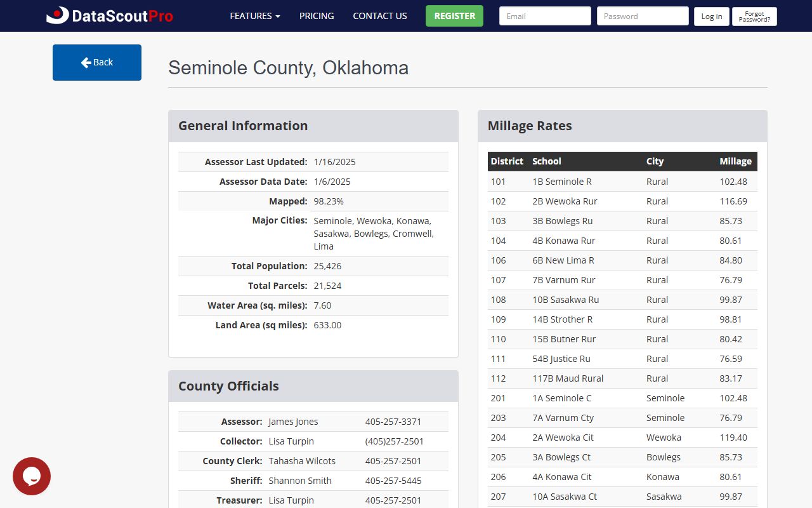
Task: Select millage value 119.40
Action: click(733, 438)
